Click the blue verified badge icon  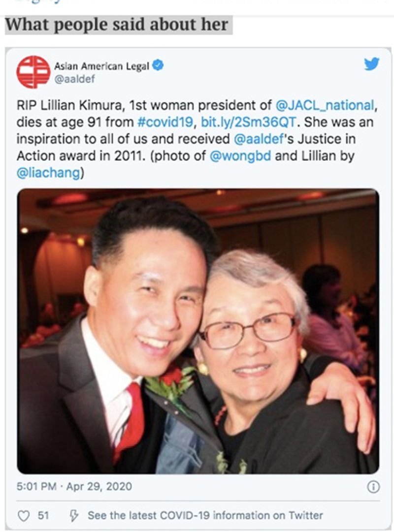158,65
